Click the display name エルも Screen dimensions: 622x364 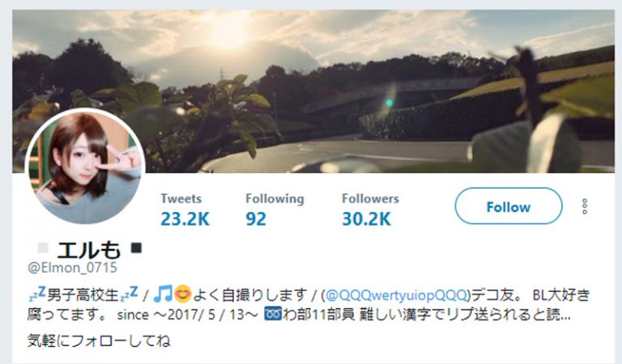click(x=88, y=249)
